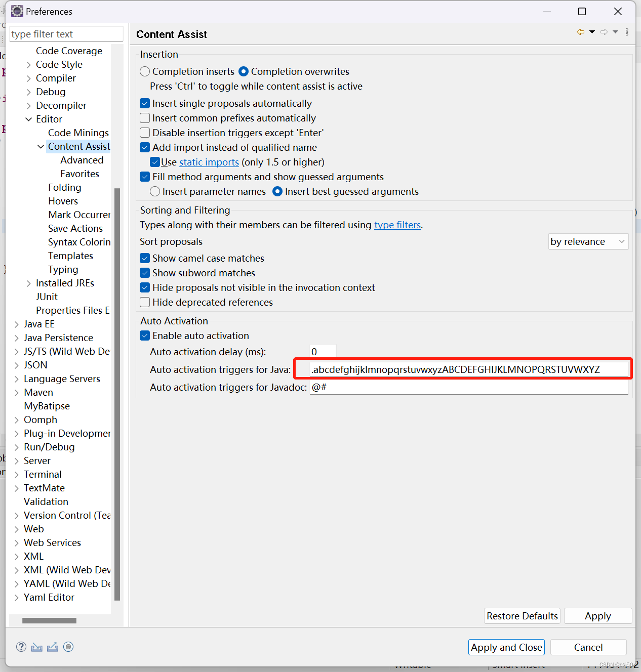Select Favorites under Content Assist
The height and width of the screenshot is (672, 641).
80,174
